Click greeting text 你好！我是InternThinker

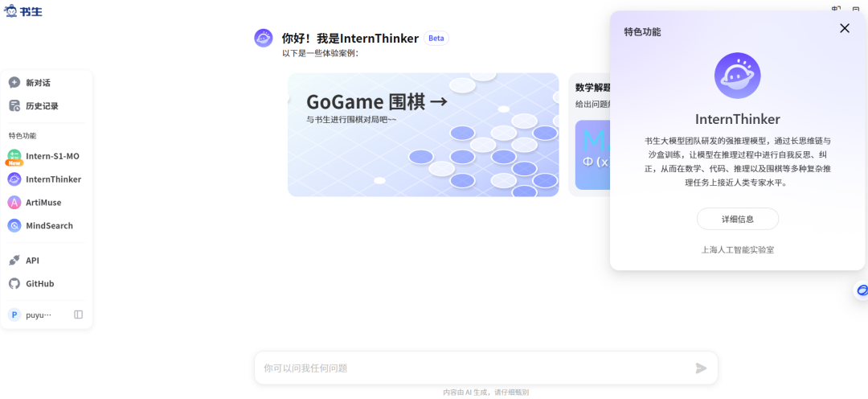(350, 39)
